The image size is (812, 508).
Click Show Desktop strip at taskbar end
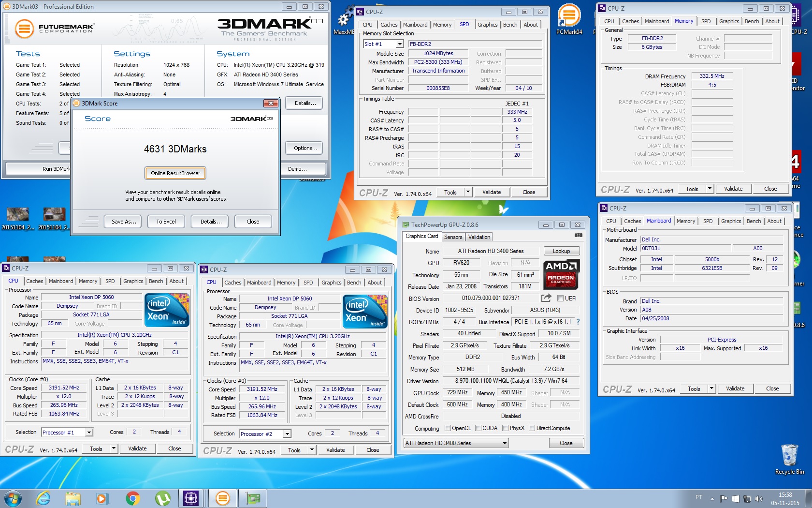click(808, 498)
